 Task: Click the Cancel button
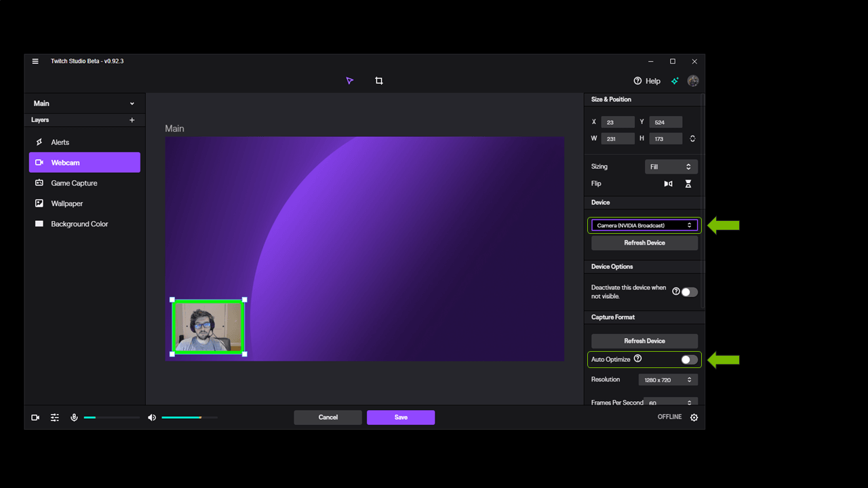328,418
